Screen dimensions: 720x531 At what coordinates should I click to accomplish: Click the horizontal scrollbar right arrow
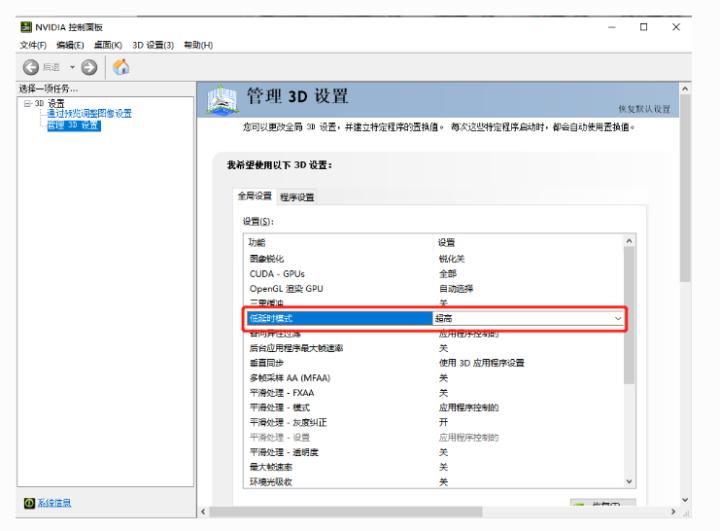click(x=674, y=512)
